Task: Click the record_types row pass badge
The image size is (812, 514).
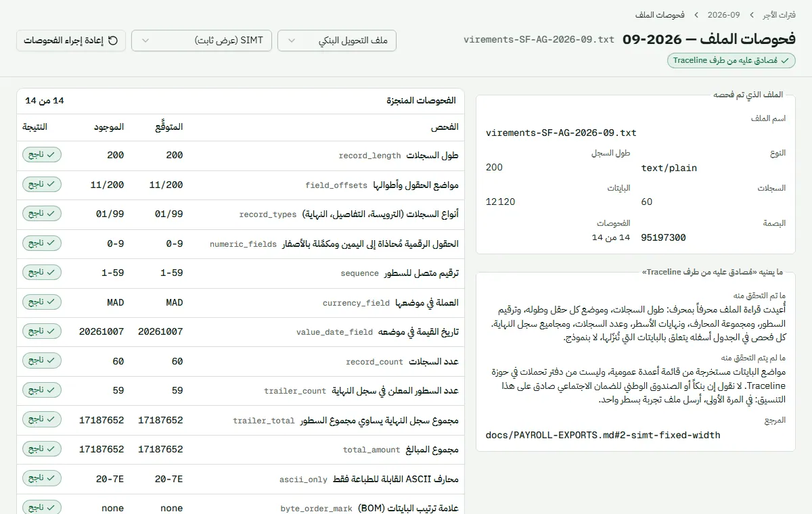Action: click(x=42, y=214)
